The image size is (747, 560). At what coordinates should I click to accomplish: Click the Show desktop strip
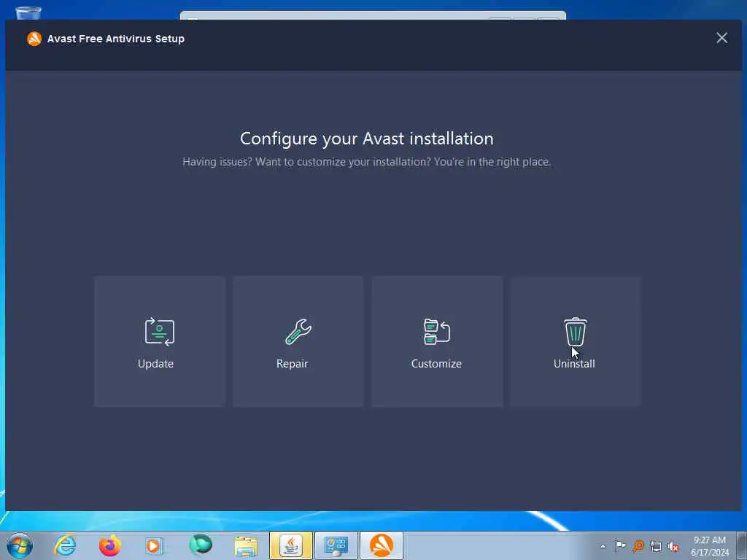[x=742, y=545]
